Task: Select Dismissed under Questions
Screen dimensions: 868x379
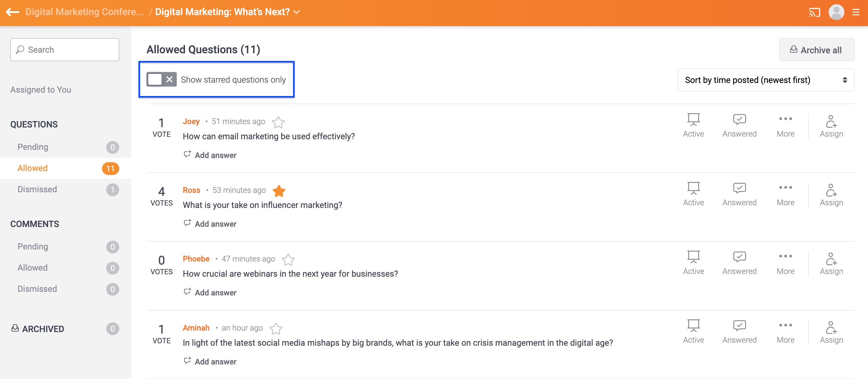Action: click(x=66, y=189)
